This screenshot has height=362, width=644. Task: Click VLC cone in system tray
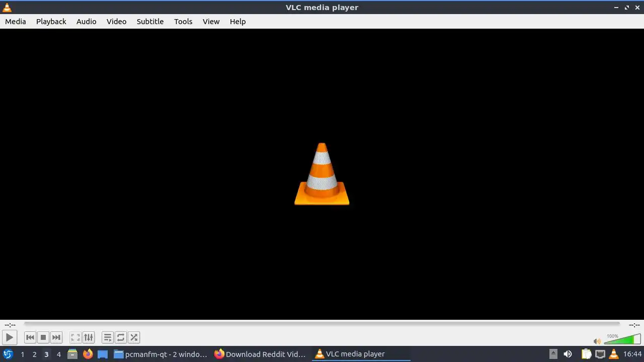pos(614,354)
